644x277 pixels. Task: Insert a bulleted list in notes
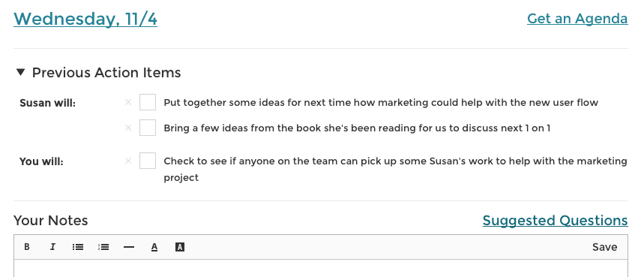[78, 247]
